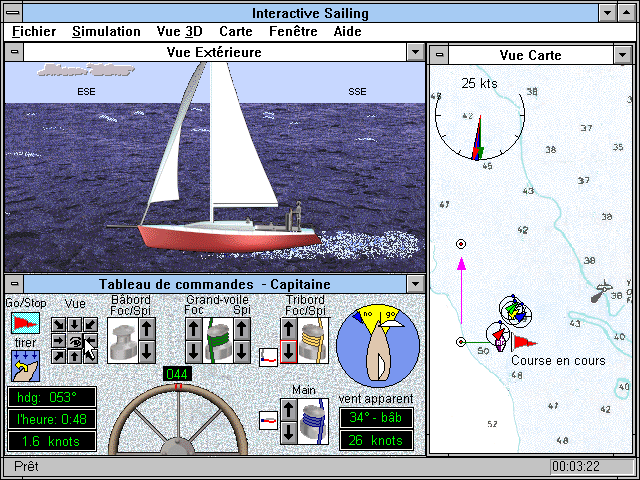Click Grand-voile Foc up arrow

194,329
